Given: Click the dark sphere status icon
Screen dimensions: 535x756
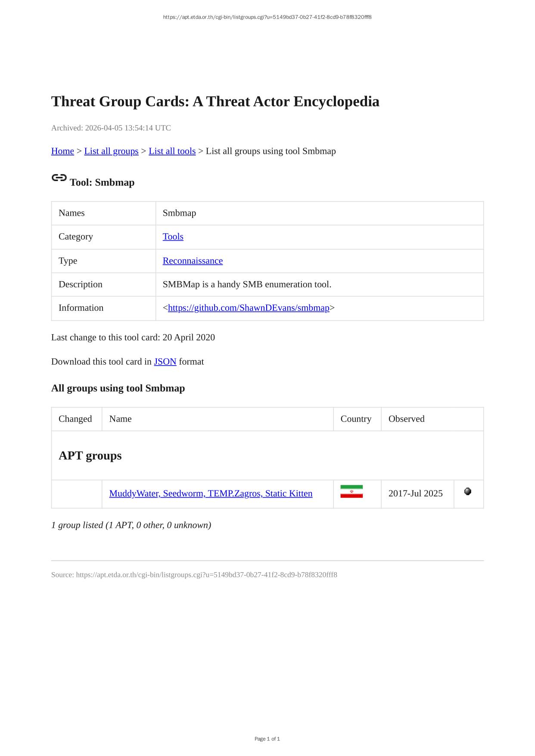Looking at the screenshot, I should click(468, 492).
